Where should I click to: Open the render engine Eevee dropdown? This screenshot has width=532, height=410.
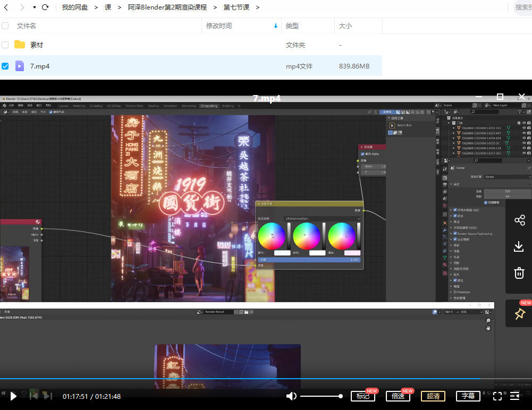tap(508, 177)
